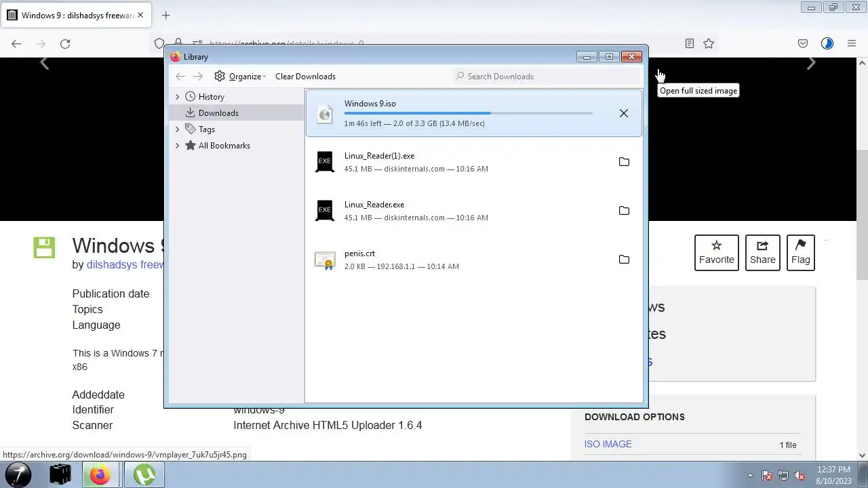
Task: Open the Action Center flag tray icon
Action: point(767,475)
